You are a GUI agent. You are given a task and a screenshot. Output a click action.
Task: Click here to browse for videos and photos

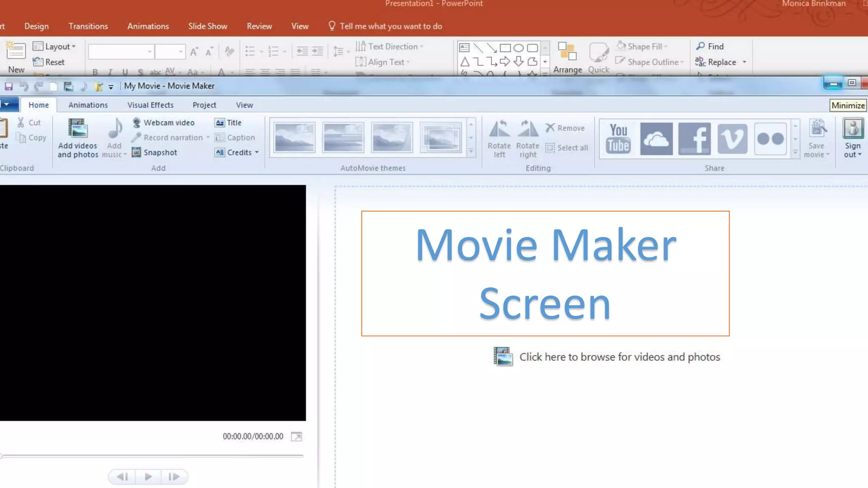[x=619, y=357]
